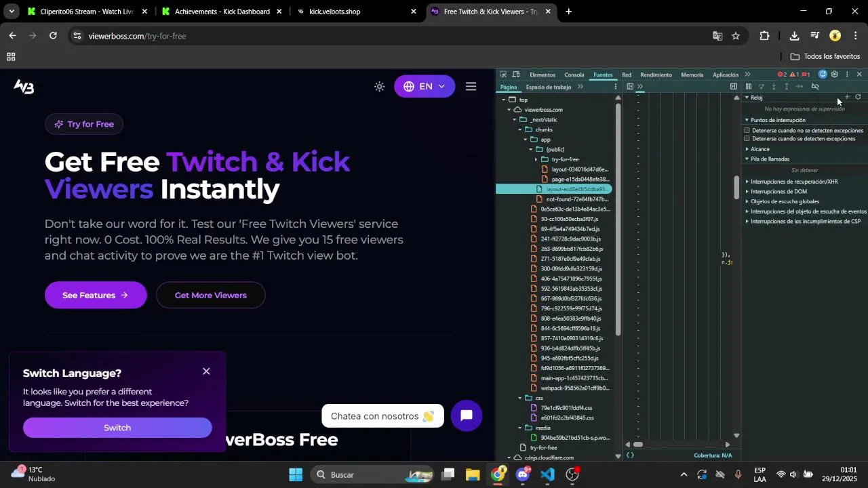Open DevTools settings gear
This screenshot has width=868, height=488.
pos(835,75)
